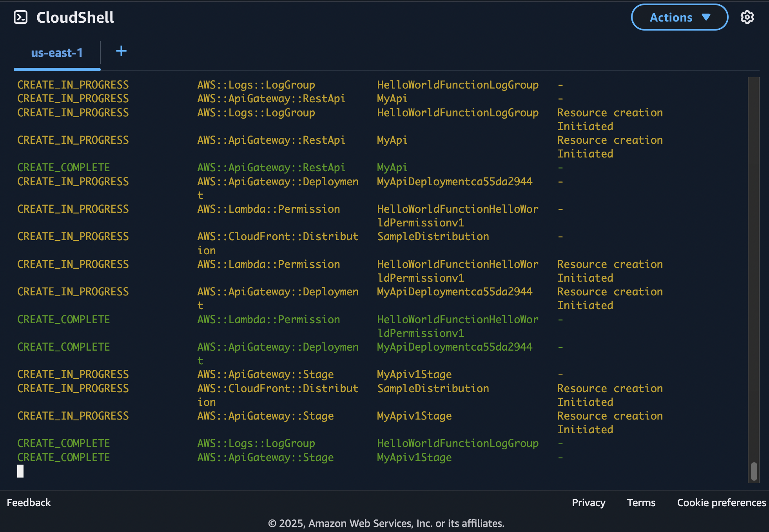
Task: Add a new terminal tab with plus icon
Action: coord(121,51)
